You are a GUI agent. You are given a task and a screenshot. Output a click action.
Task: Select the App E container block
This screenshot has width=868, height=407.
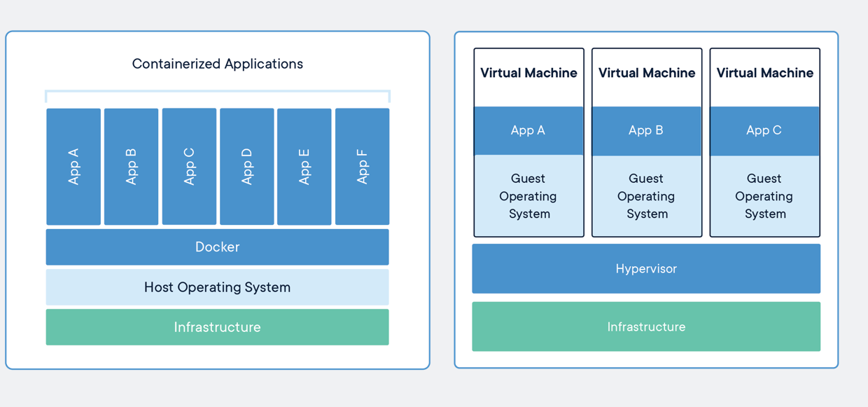point(304,167)
